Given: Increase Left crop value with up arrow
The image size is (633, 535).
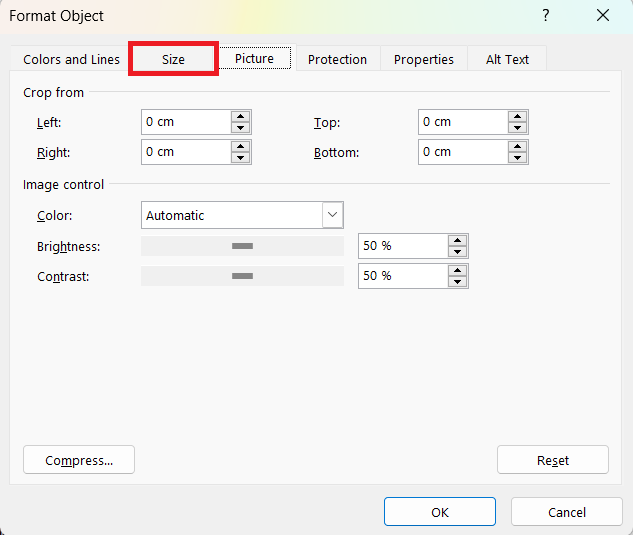Looking at the screenshot, I should pos(241,117).
